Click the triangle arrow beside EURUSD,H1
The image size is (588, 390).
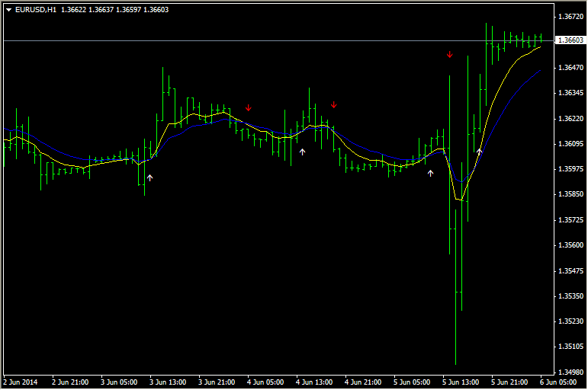point(8,10)
